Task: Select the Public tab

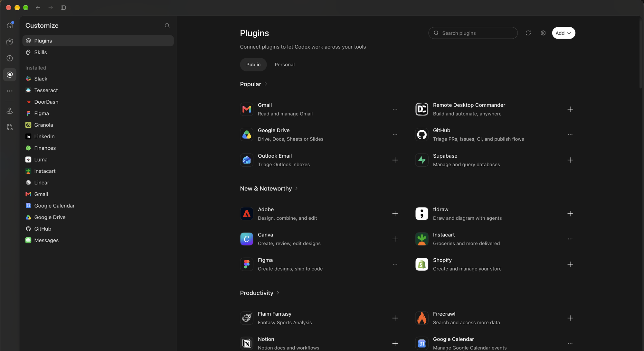Action: point(253,65)
